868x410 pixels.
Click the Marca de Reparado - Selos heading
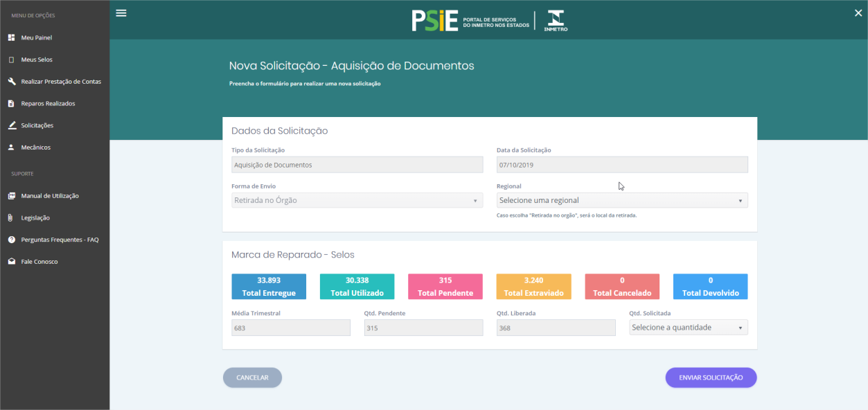point(293,255)
